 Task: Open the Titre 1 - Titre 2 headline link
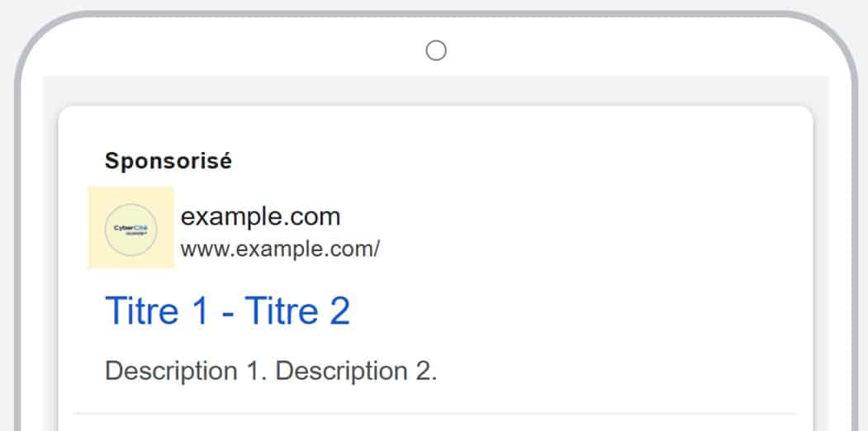coord(227,311)
